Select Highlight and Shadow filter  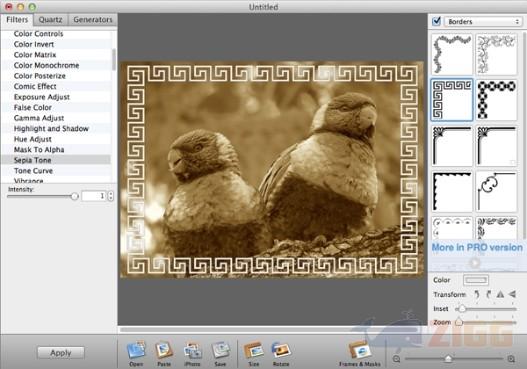coord(56,128)
